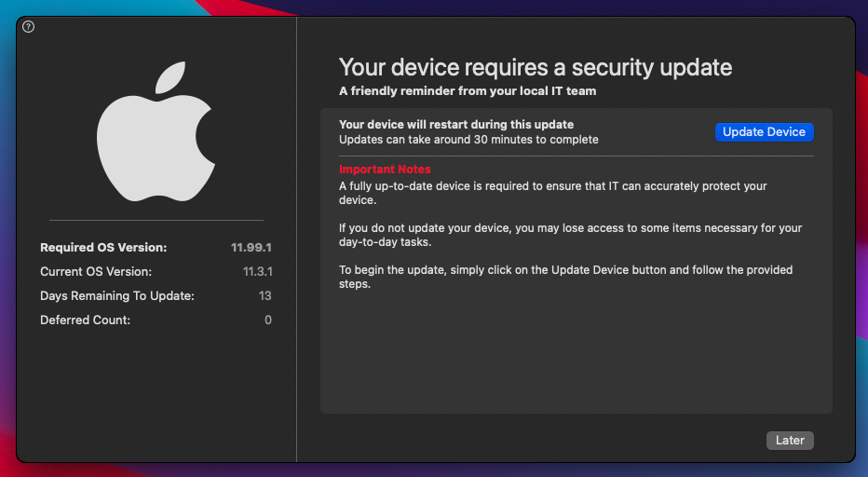Click the 11.3.1 current version number
This screenshot has height=477, width=868.
(x=257, y=272)
